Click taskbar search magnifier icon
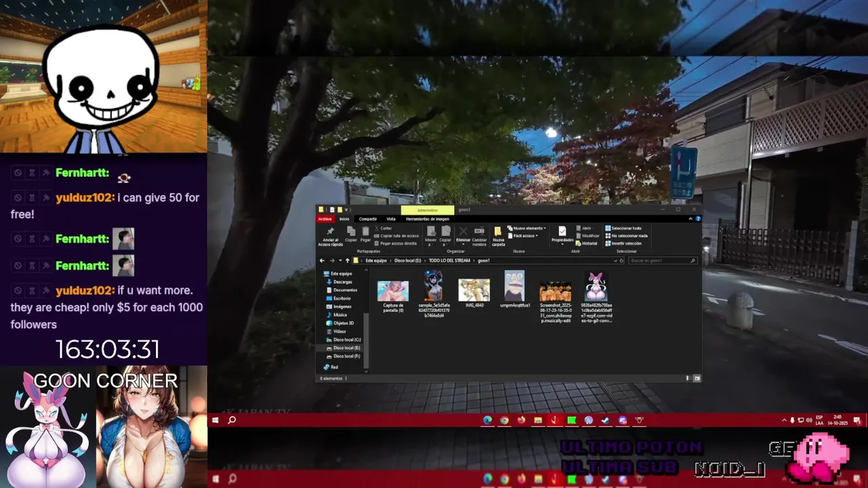Viewport: 868px width, 488px height. (x=232, y=420)
